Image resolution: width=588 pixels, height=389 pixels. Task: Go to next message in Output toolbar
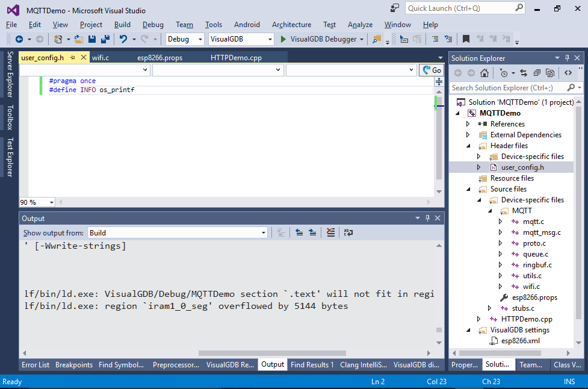tap(312, 232)
